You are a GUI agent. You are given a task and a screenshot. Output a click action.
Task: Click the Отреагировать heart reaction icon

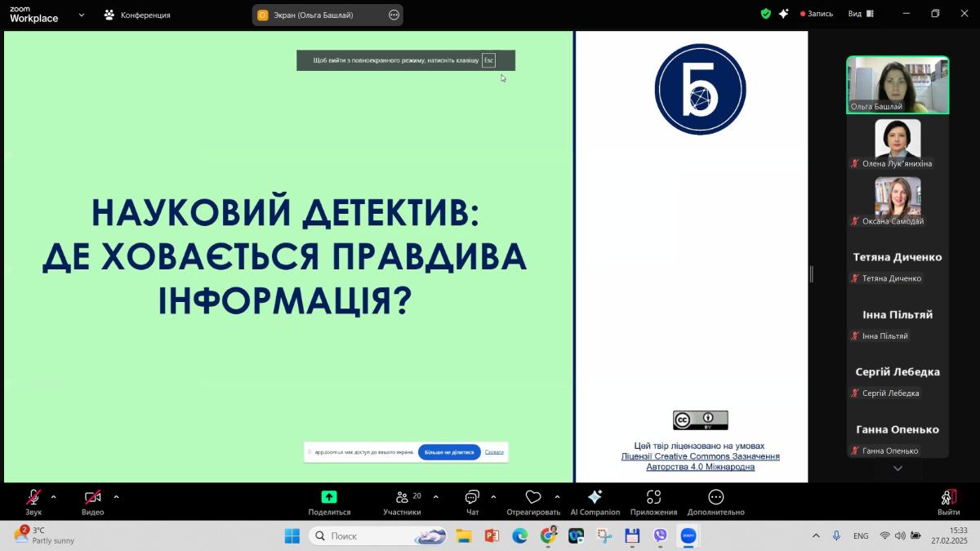(x=533, y=497)
